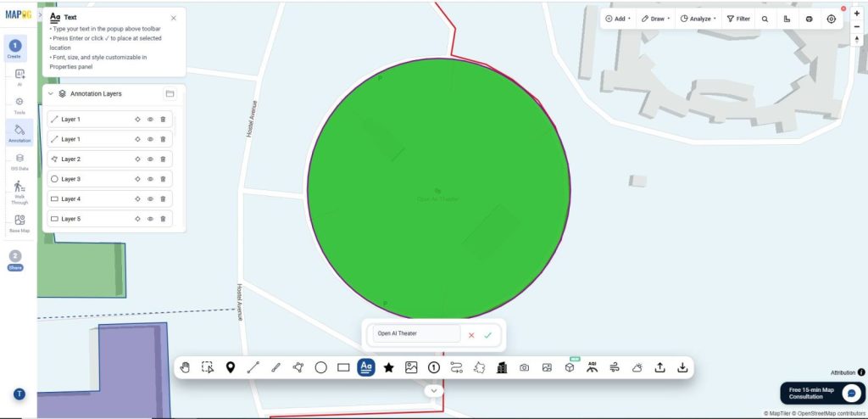The width and height of the screenshot is (868, 419).
Task: Hide Layer 4 using eye icon
Action: coord(150,199)
